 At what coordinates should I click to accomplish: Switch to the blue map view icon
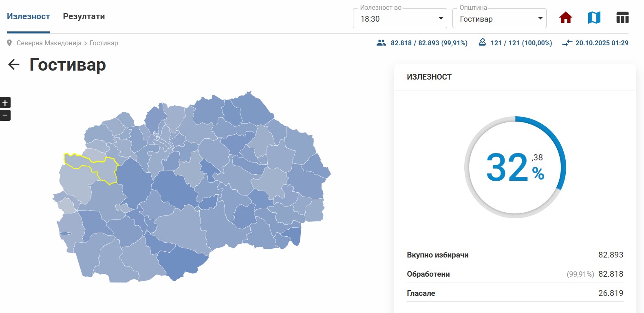click(x=594, y=18)
